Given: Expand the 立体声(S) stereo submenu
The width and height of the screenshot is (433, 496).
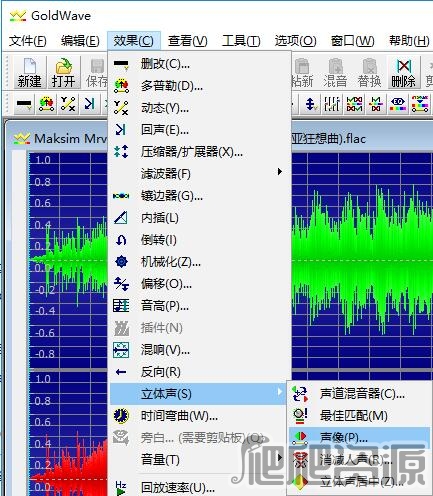Looking at the screenshot, I should pos(198,394).
